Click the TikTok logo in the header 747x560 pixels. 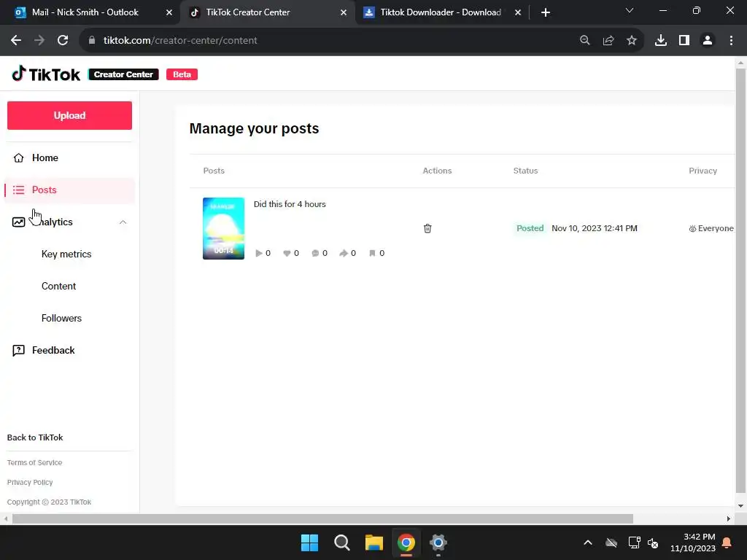point(46,74)
